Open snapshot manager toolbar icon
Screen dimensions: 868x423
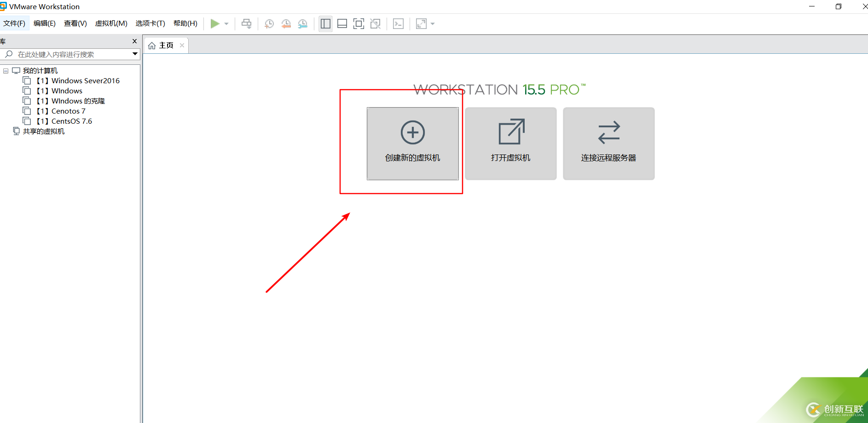(302, 23)
